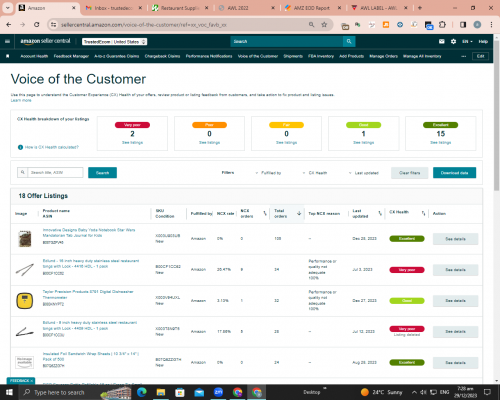Viewport: 500px width, 400px height.
Task: Sort by NCX orders column arrow
Action: pyautogui.click(x=265, y=213)
